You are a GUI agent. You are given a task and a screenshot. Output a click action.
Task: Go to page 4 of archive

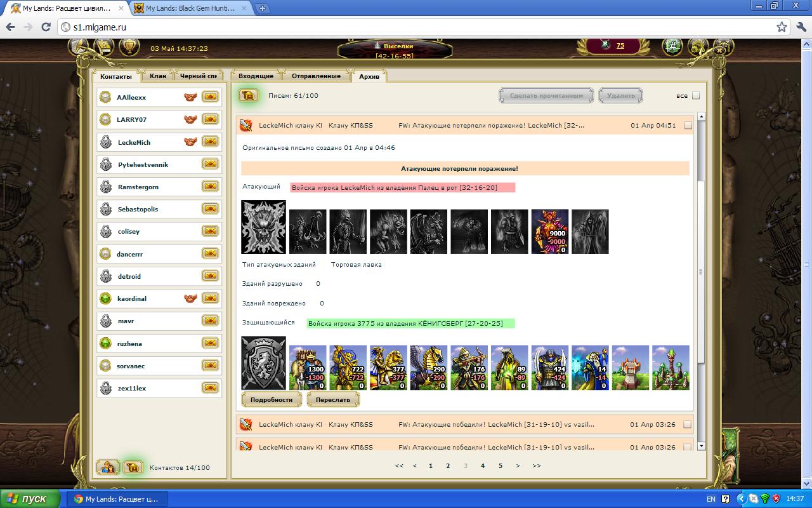coord(483,465)
